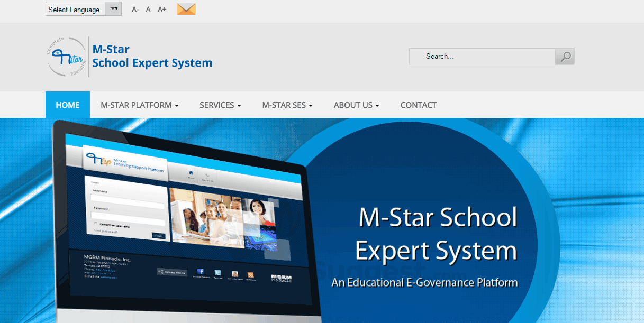Open the Select Language dropdown

pyautogui.click(x=83, y=9)
